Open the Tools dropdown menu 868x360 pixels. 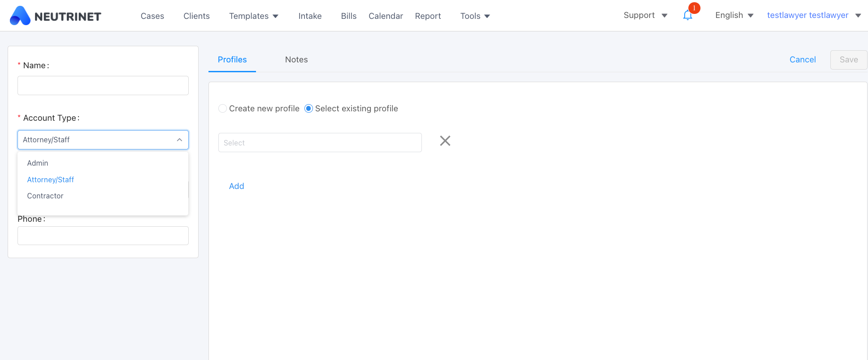click(x=475, y=16)
